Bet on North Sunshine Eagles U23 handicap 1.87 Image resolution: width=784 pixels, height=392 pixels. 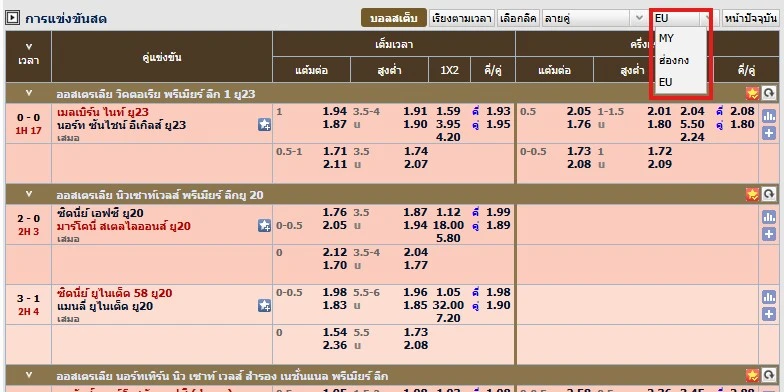point(334,124)
